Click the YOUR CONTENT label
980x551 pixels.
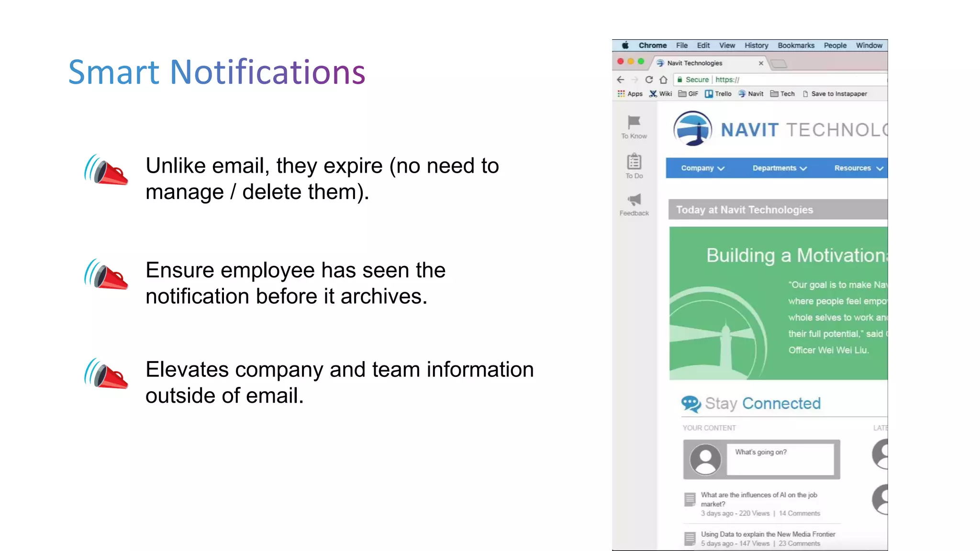click(x=709, y=428)
